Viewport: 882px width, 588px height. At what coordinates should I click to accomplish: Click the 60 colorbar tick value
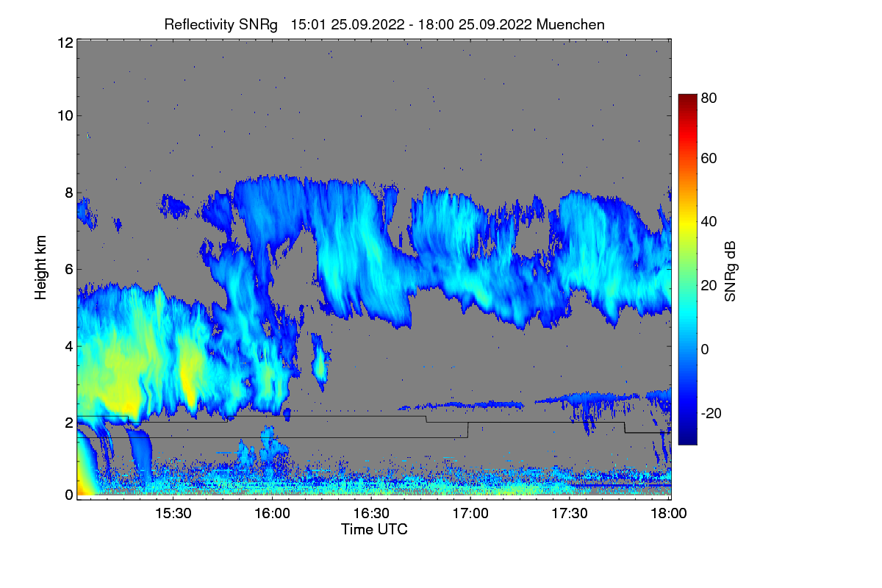[709, 159]
